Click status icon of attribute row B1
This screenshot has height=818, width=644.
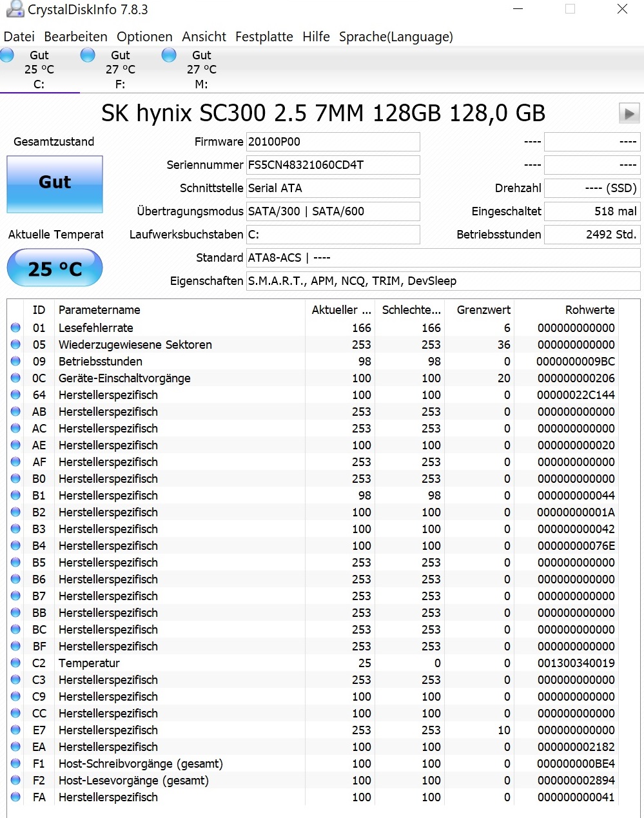point(15,496)
